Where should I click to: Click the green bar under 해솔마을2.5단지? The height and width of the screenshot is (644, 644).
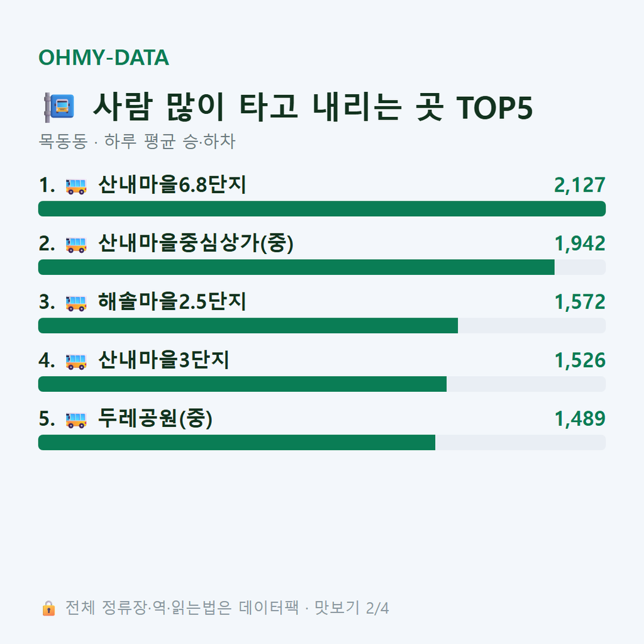point(248,325)
